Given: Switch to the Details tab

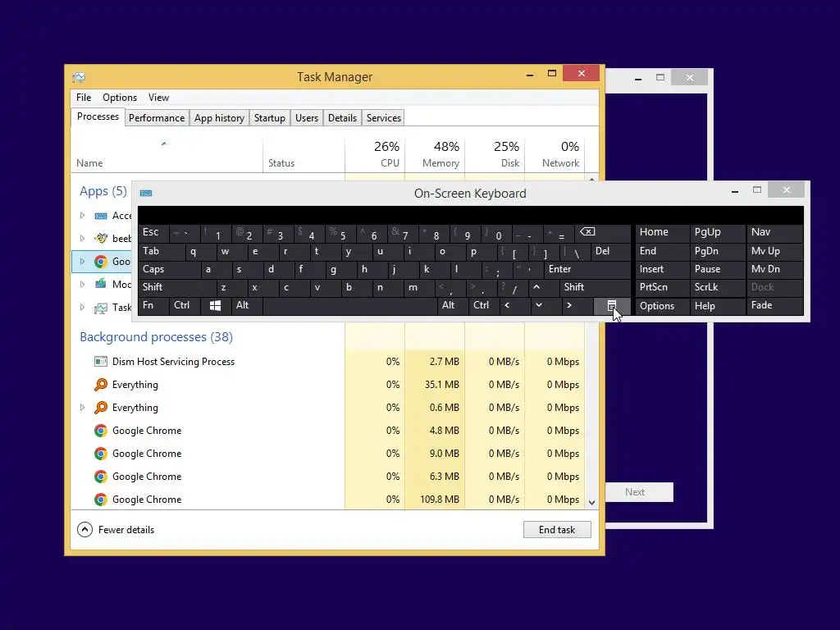Looking at the screenshot, I should [342, 118].
